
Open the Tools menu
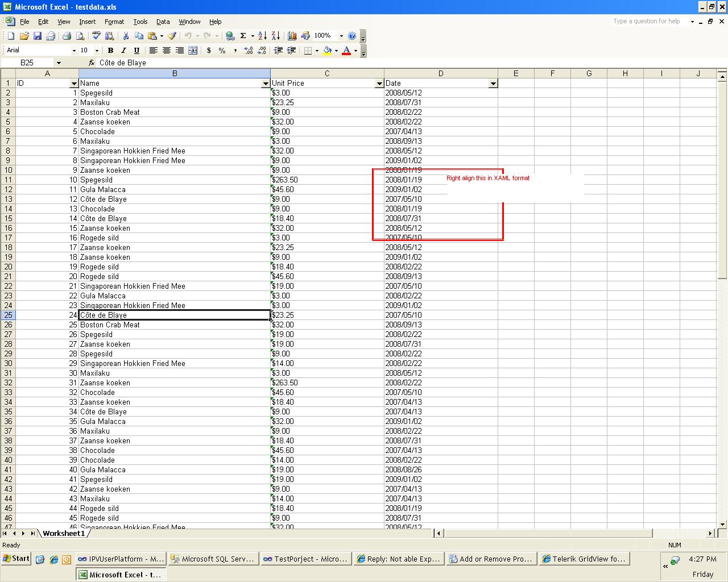140,22
